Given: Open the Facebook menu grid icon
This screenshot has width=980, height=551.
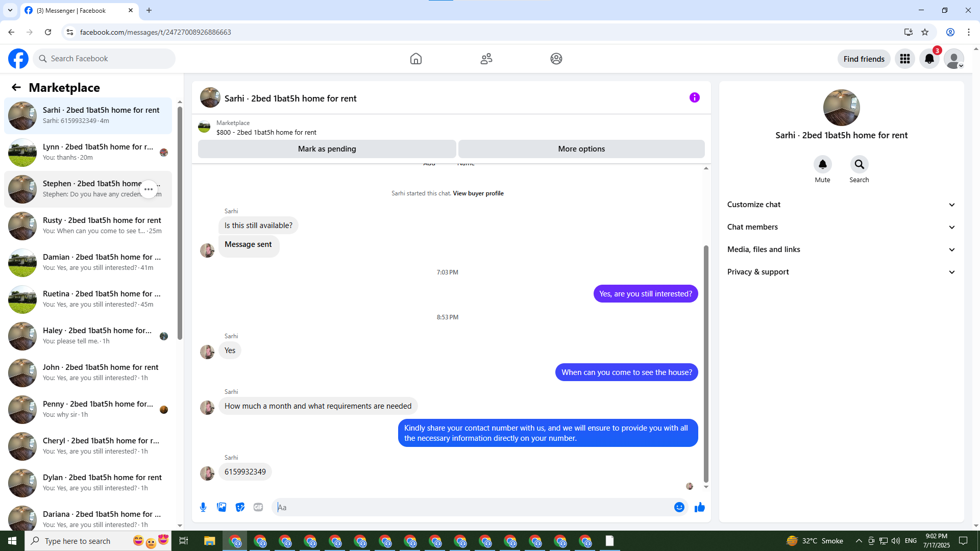Looking at the screenshot, I should 905,59.
